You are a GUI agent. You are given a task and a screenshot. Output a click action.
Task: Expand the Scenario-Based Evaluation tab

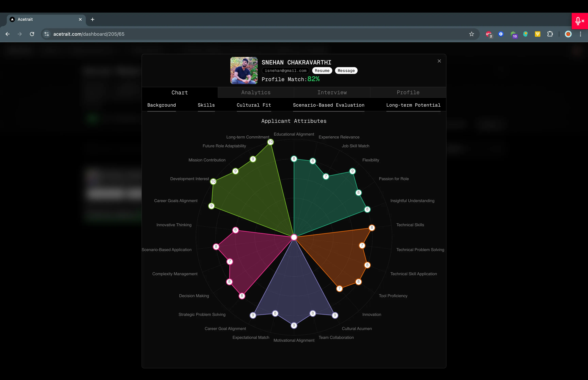tap(329, 105)
